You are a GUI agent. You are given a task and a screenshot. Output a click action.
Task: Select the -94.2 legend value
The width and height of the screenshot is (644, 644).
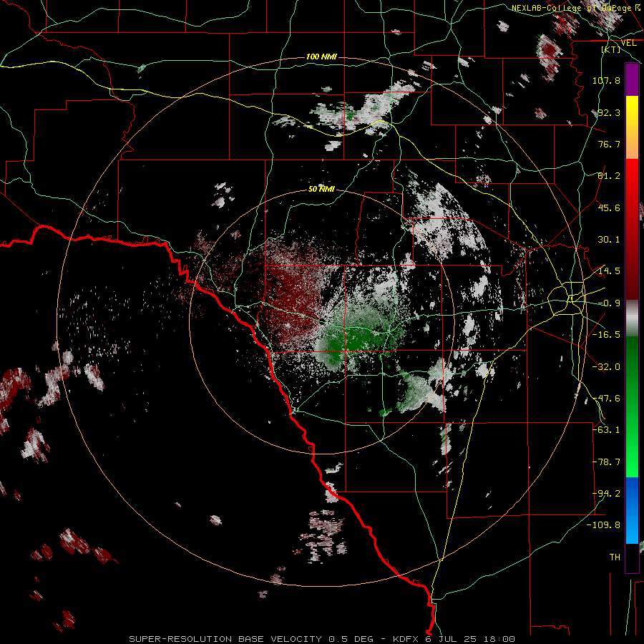coord(606,494)
